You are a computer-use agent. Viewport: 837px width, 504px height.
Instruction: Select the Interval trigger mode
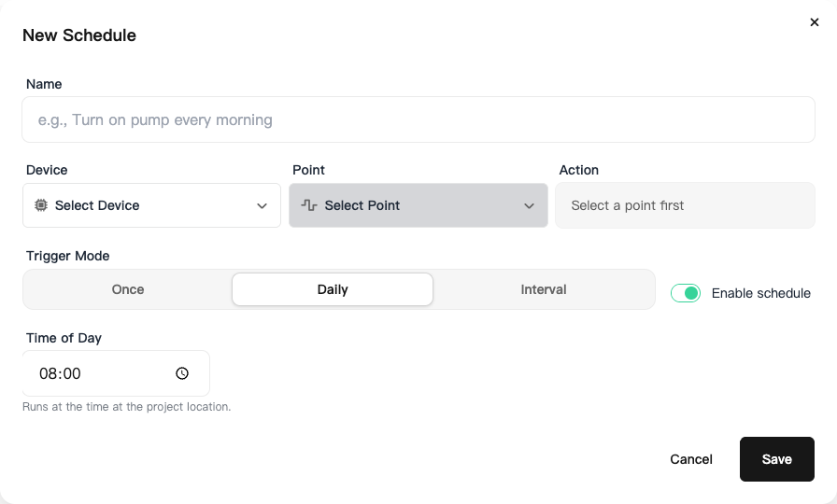(x=544, y=289)
